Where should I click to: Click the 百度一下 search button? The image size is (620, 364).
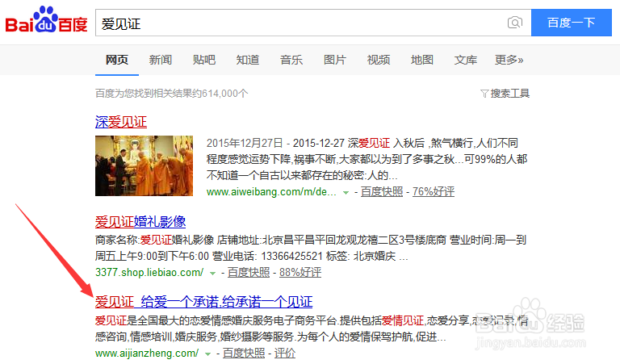point(572,23)
